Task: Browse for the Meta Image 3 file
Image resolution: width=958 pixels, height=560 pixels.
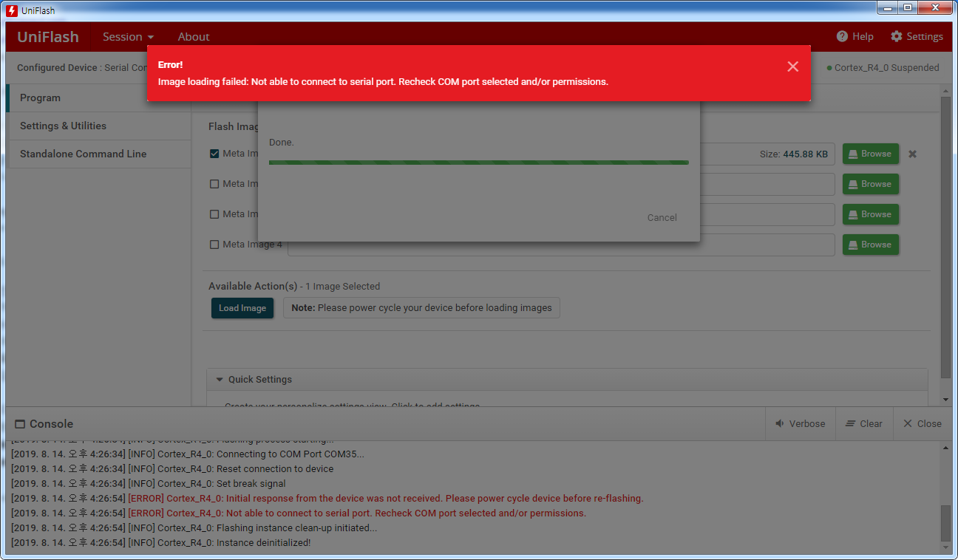Action: tap(871, 214)
